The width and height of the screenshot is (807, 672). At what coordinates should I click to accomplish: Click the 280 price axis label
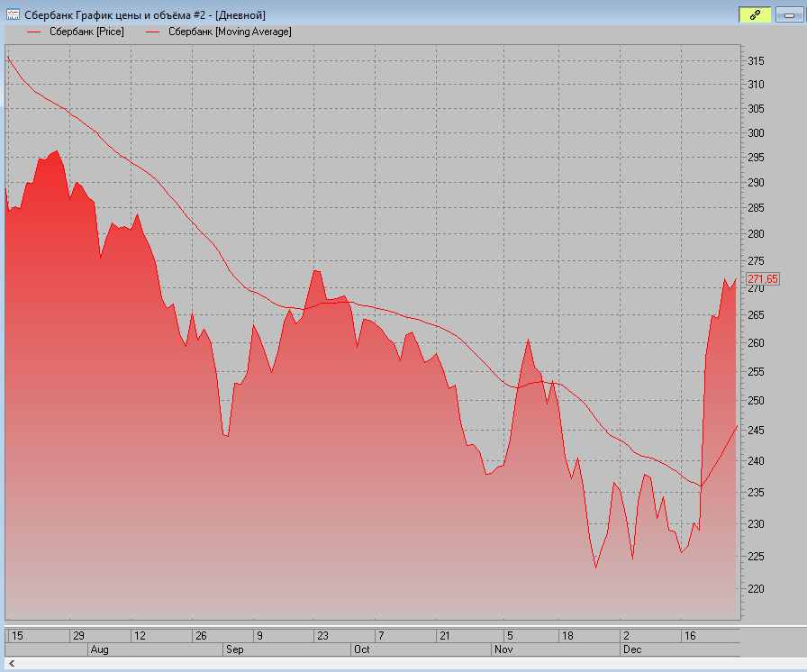pyautogui.click(x=756, y=234)
